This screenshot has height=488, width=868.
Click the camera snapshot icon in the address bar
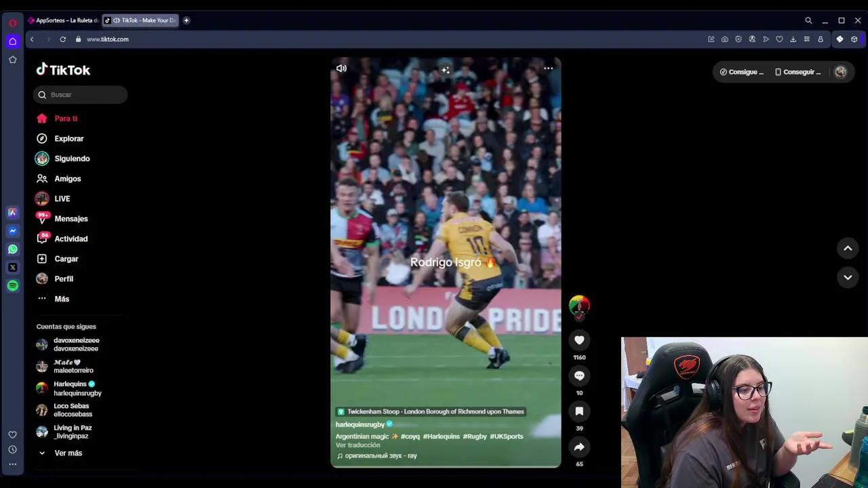725,39
